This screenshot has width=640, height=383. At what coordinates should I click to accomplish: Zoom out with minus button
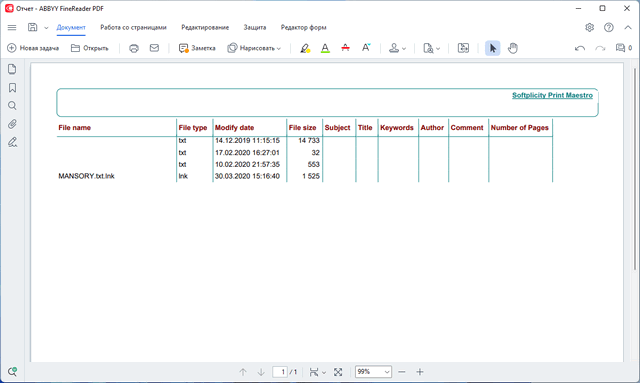(x=402, y=372)
